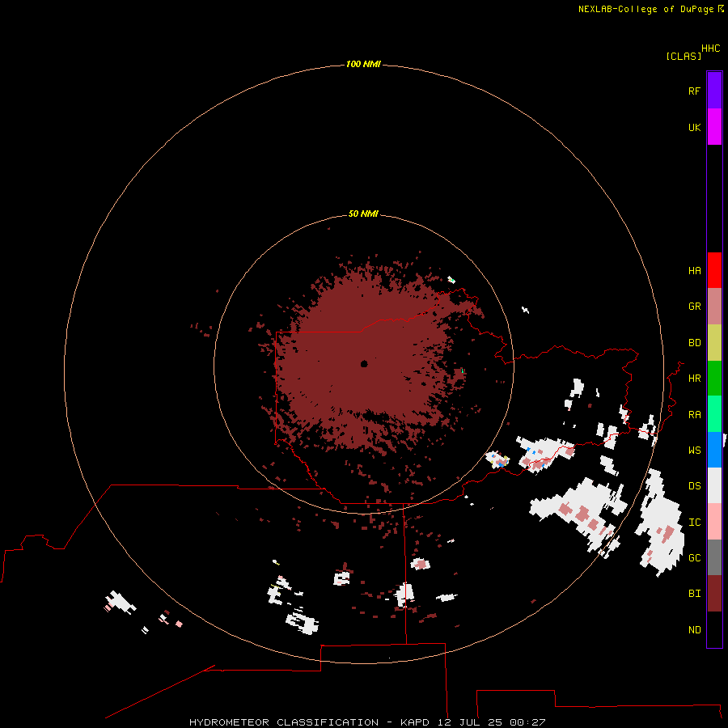Click the 100 NMI range ring label
The image size is (728, 728).
coord(363,64)
